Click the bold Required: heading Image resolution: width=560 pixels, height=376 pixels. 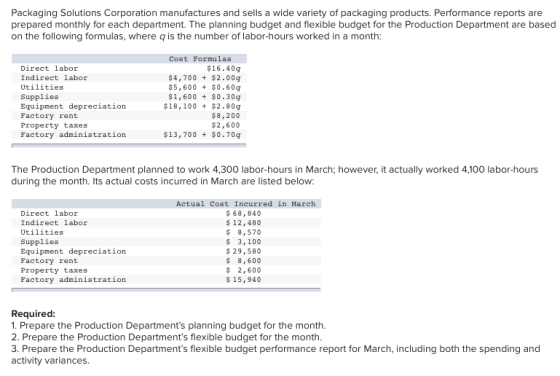(x=33, y=314)
